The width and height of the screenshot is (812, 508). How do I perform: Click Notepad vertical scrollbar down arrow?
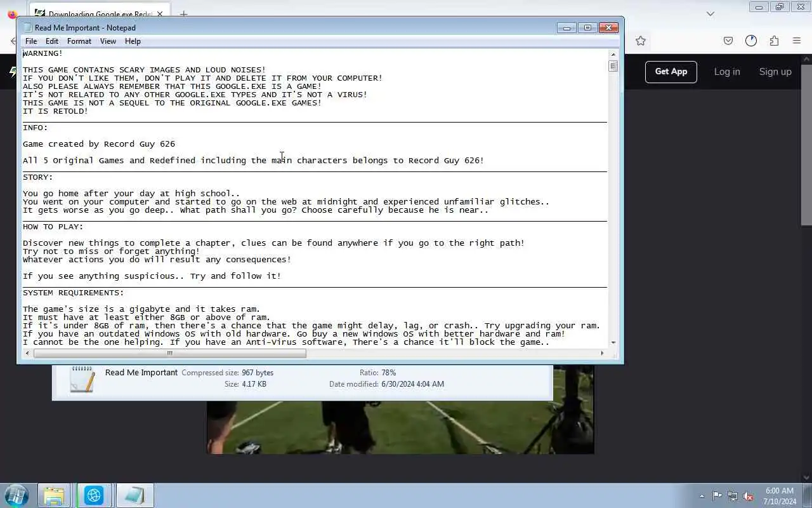coord(613,343)
